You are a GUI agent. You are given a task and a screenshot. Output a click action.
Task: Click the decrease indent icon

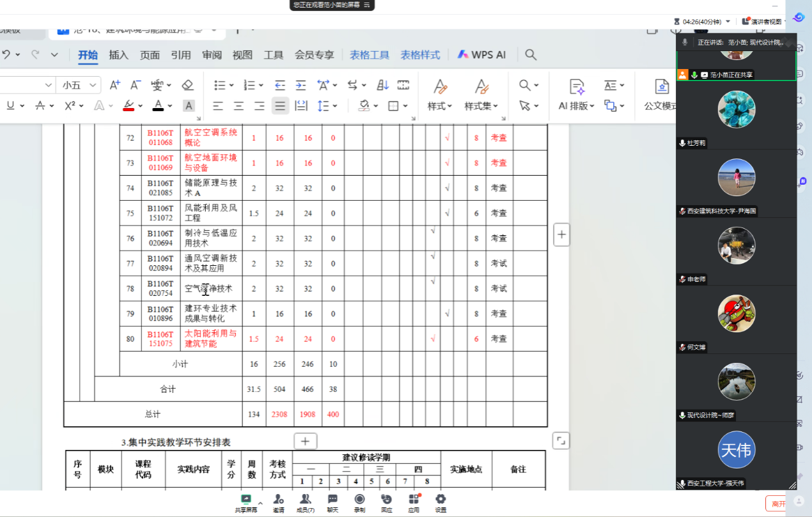pos(280,85)
